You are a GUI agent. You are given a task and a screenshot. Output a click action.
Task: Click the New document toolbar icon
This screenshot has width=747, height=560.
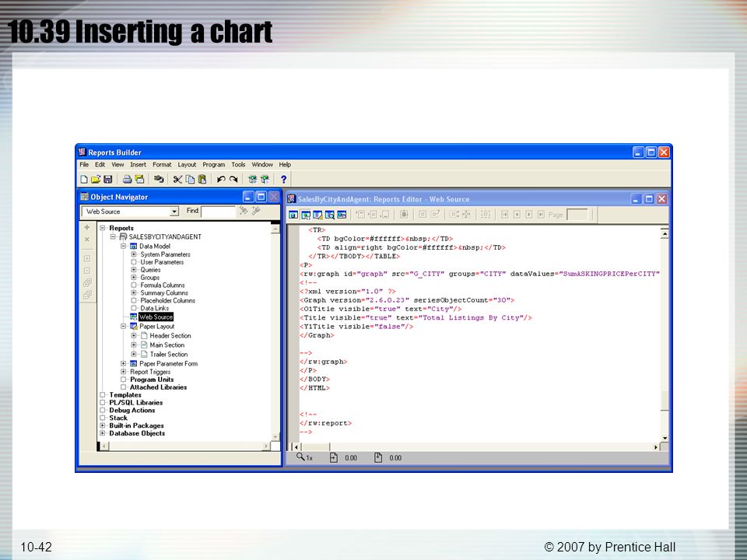click(x=84, y=180)
